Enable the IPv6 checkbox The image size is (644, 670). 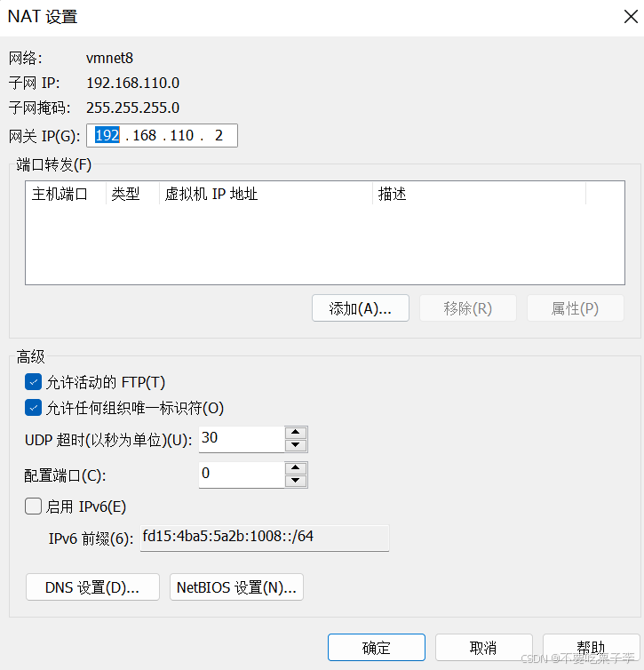[x=33, y=506]
